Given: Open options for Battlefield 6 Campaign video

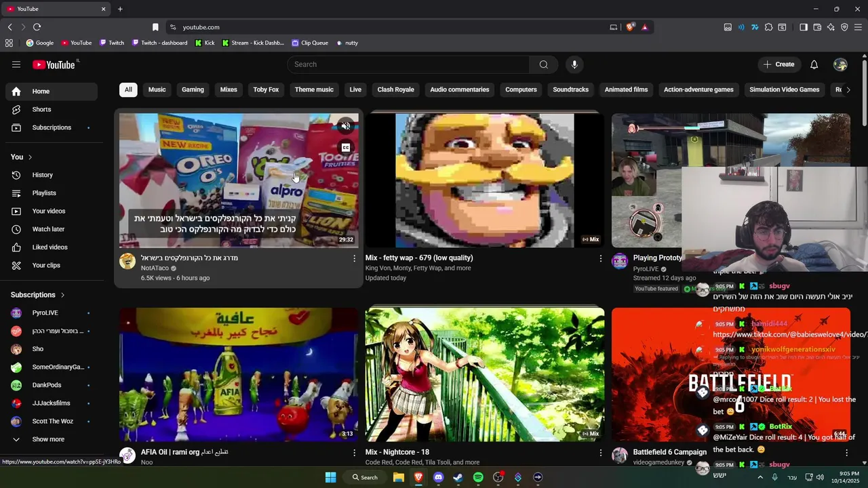Looking at the screenshot, I should [846, 452].
